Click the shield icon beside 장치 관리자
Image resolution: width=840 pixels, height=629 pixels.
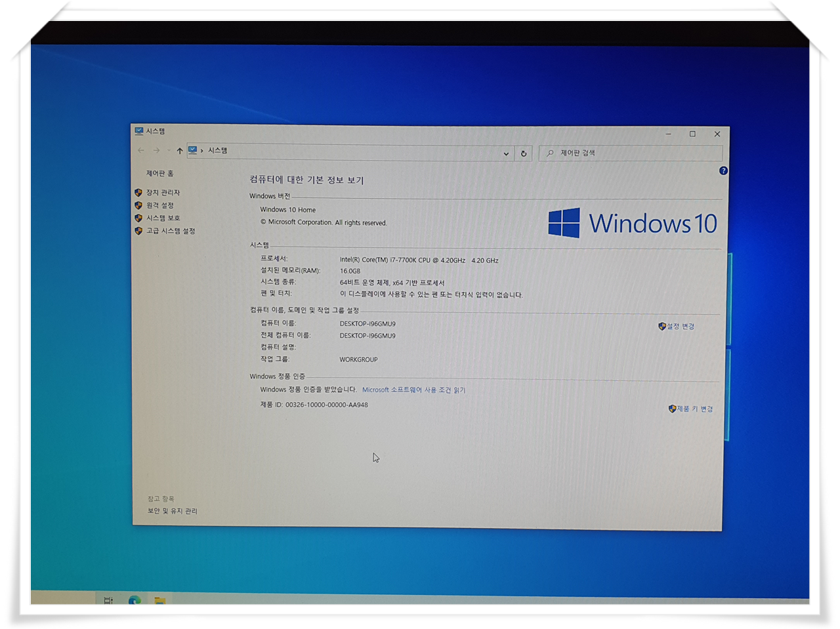coord(138,192)
